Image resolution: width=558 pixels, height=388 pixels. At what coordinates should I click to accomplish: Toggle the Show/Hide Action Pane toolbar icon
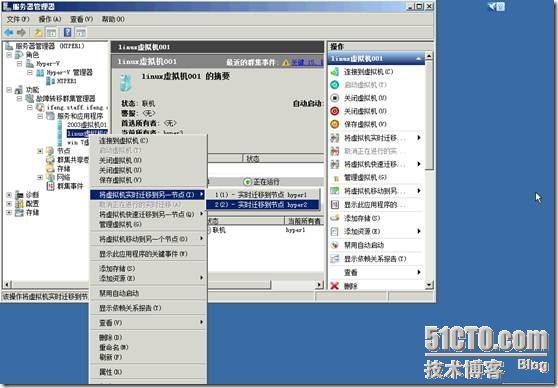click(81, 33)
